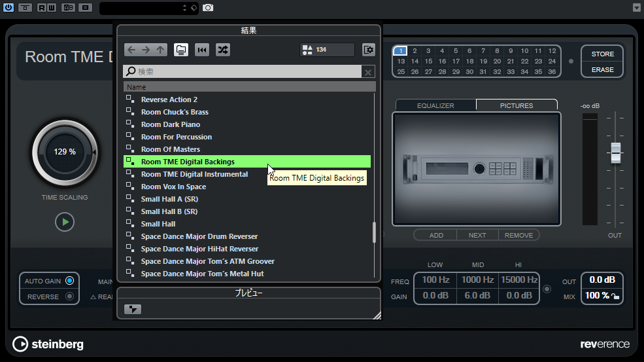Image resolution: width=644 pixels, height=362 pixels.
Task: Click the play impulse response button
Action: point(65,222)
